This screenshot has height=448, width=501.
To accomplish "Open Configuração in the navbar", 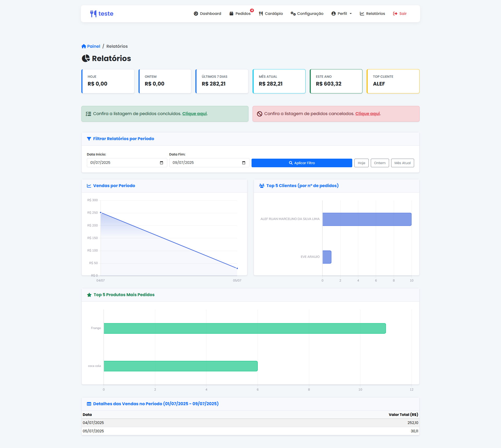I will 307,14.
